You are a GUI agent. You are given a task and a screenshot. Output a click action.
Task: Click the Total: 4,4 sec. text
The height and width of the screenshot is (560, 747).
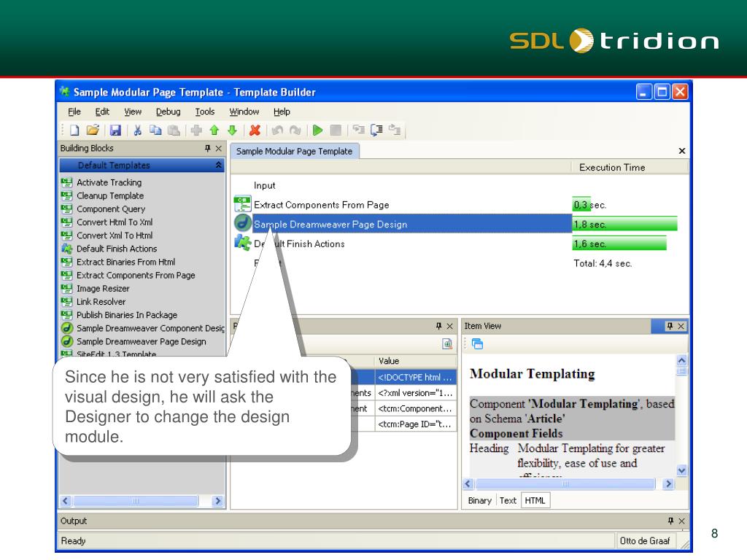click(603, 263)
